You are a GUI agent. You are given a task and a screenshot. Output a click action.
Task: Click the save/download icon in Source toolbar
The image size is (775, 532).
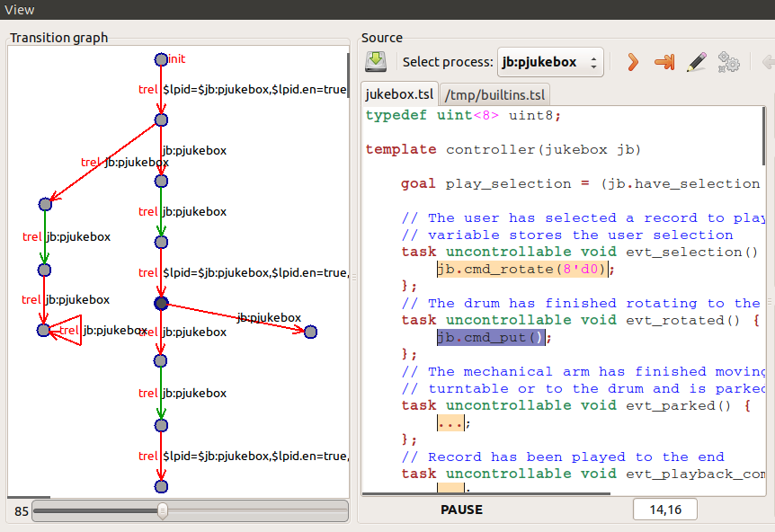coord(376,62)
